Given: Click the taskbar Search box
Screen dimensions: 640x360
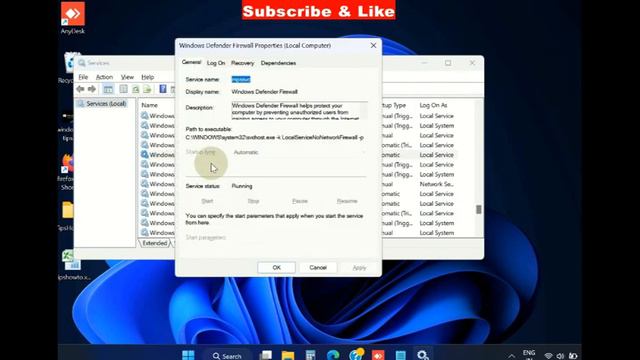Looking at the screenshot, I should pos(227,356).
